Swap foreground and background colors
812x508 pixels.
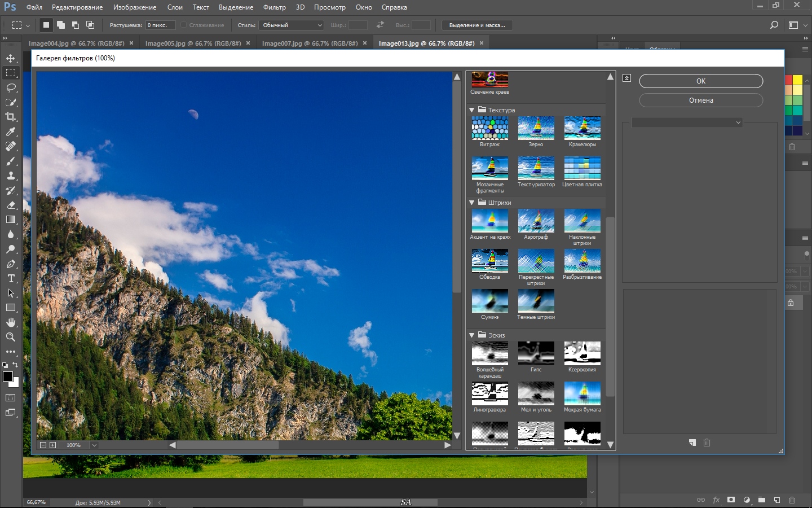(x=16, y=365)
